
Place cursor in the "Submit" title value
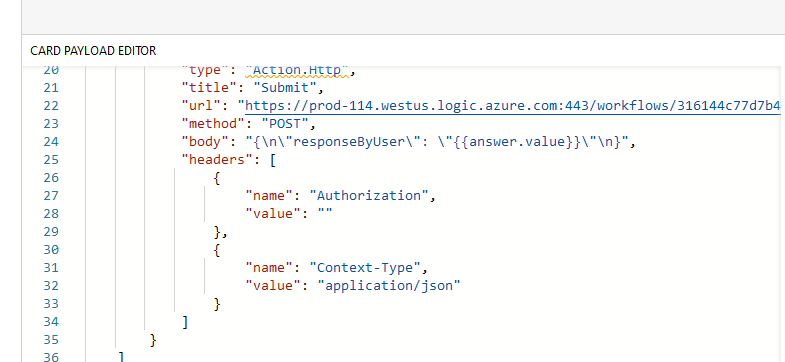(285, 88)
